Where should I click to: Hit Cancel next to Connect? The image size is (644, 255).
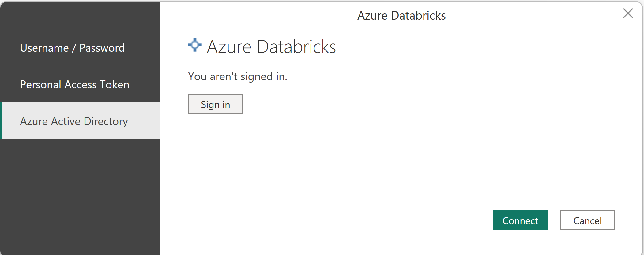click(x=587, y=220)
